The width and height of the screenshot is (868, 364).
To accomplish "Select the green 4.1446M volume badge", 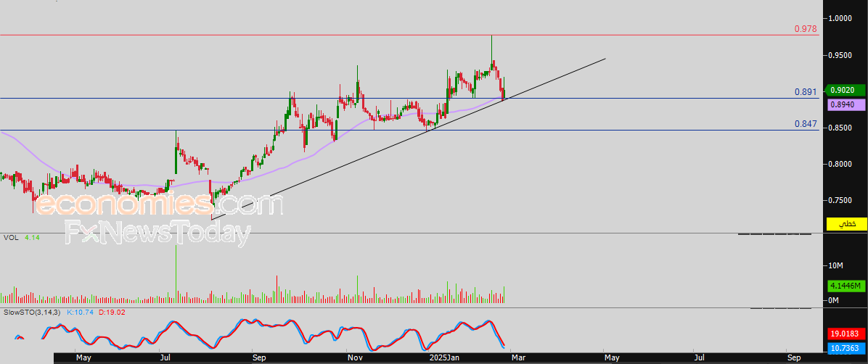I will 846,286.
